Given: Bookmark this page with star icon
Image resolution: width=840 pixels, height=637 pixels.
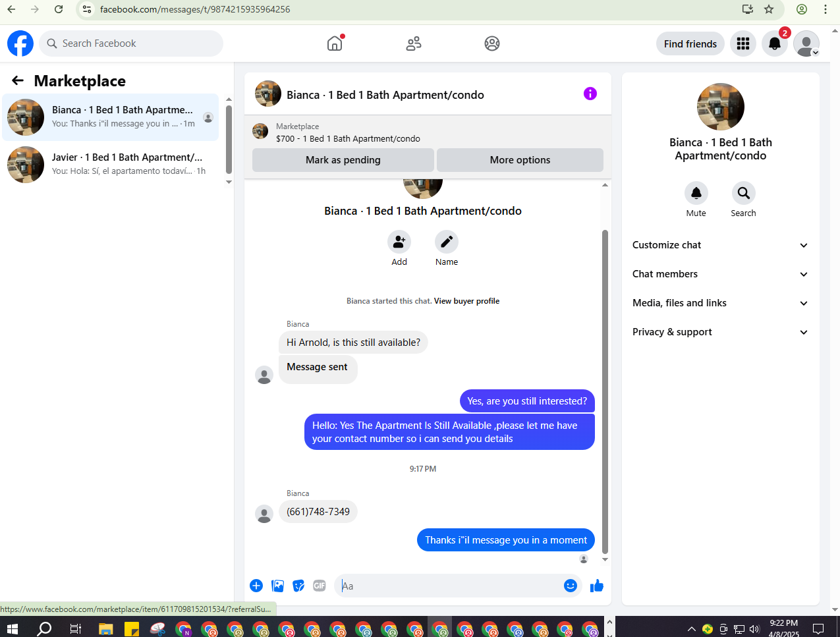Looking at the screenshot, I should [x=769, y=9].
